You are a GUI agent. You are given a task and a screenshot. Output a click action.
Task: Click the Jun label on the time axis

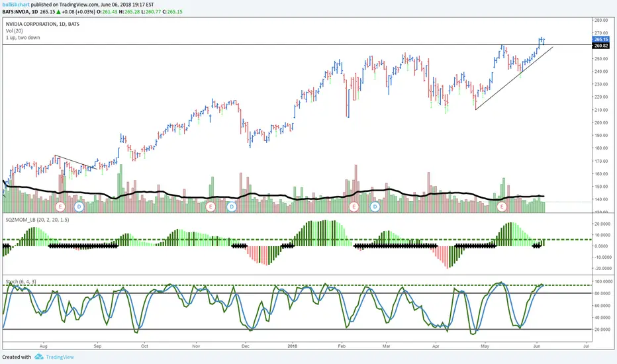pos(537,346)
